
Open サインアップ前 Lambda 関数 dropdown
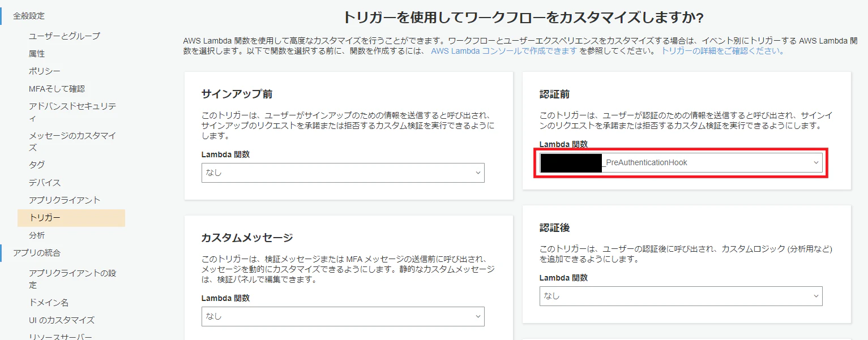[x=343, y=173]
